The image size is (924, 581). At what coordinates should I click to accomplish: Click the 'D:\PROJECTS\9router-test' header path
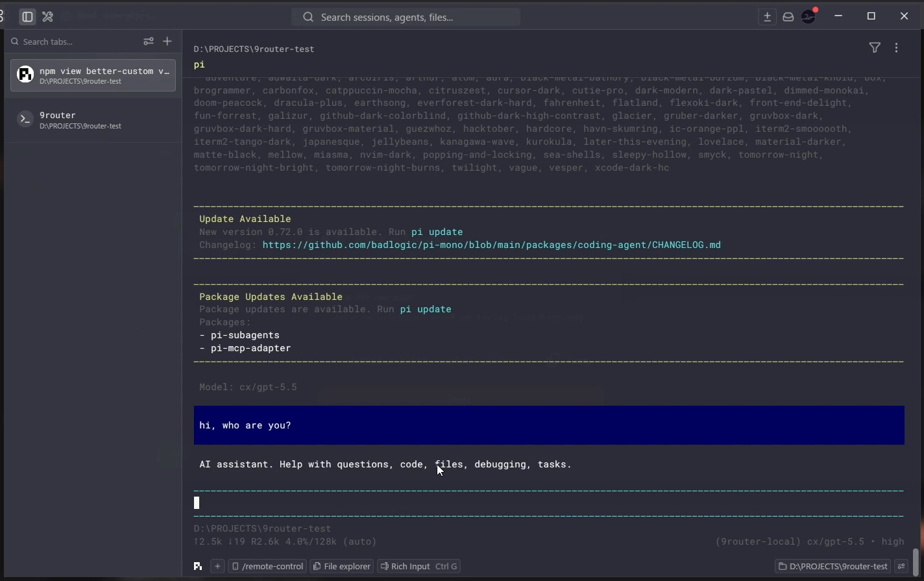(x=254, y=49)
